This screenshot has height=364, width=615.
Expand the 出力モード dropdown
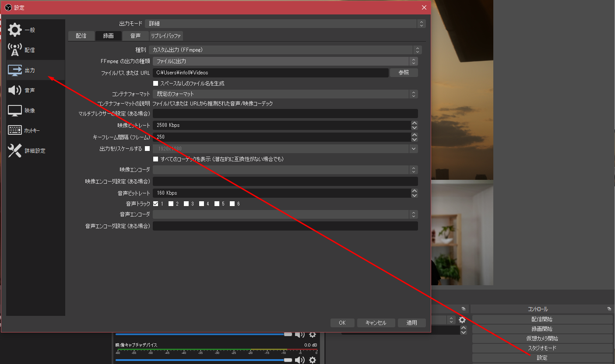[x=285, y=24]
